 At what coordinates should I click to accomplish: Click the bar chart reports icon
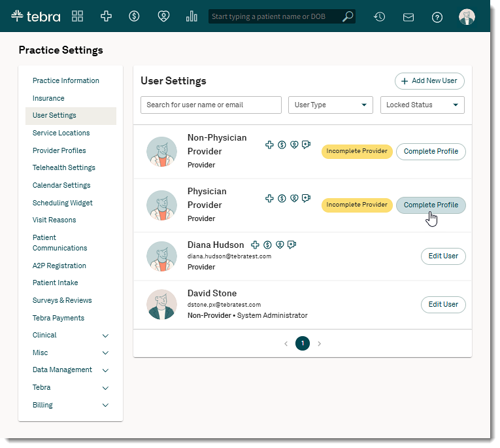(x=192, y=16)
